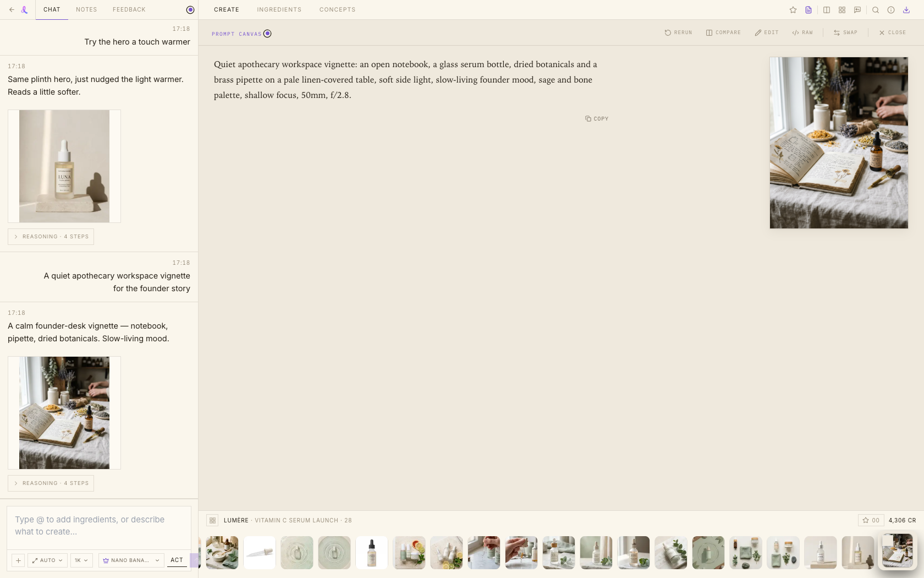Open the Auto aspect ratio dropdown
924x578 pixels.
click(x=47, y=560)
